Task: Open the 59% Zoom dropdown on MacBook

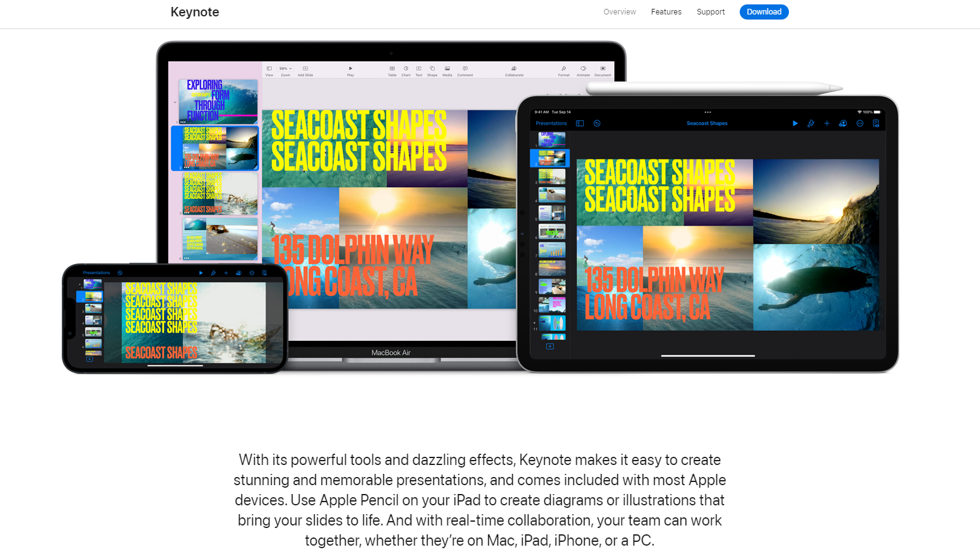Action: pyautogui.click(x=286, y=69)
